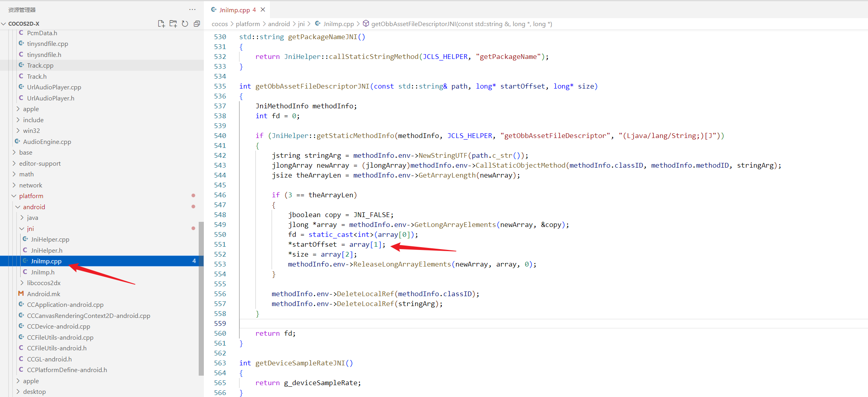Click line number 551 in gutter
The height and width of the screenshot is (397, 868).
pyautogui.click(x=220, y=244)
